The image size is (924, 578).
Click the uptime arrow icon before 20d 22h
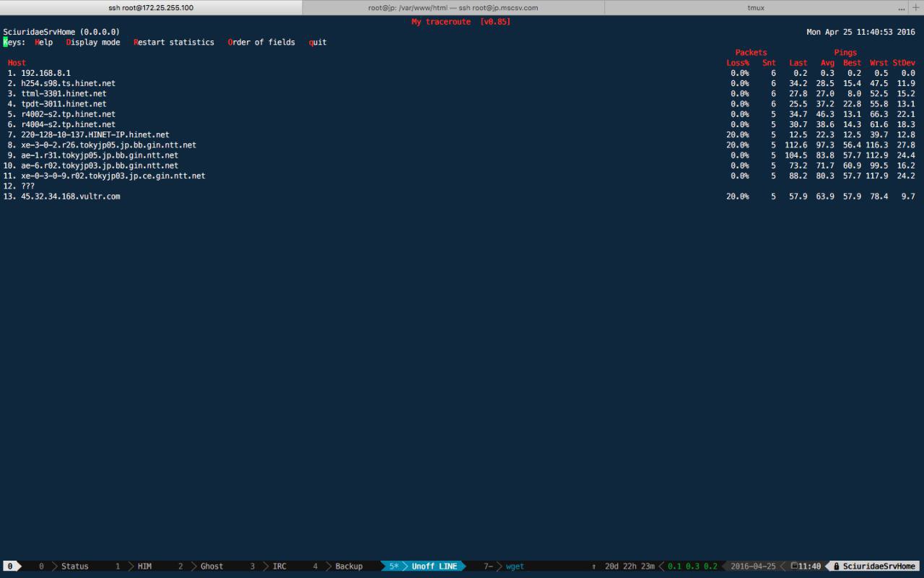(x=594, y=566)
